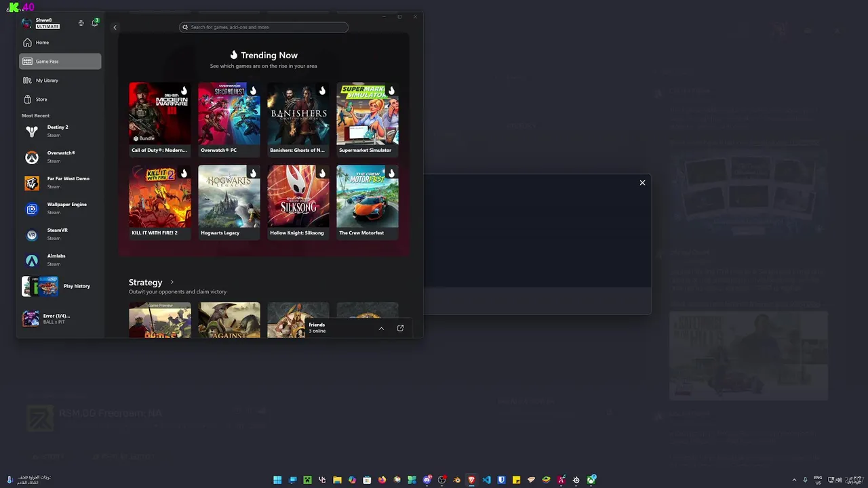Open the Windows Start menu

[277, 480]
